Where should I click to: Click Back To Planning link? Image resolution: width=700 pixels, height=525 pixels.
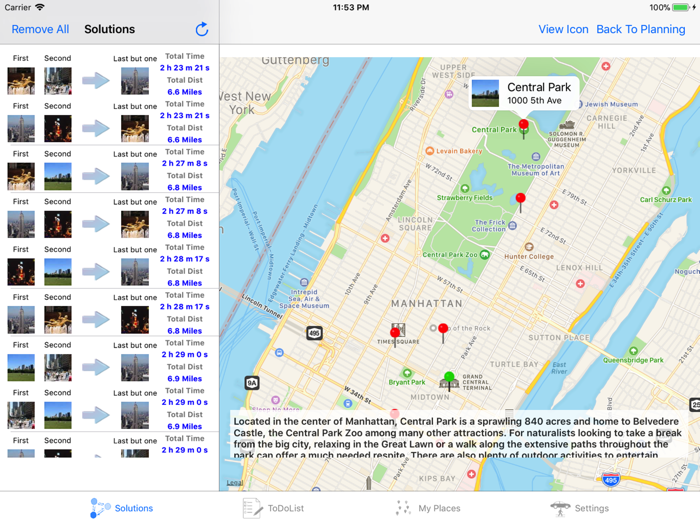640,29
